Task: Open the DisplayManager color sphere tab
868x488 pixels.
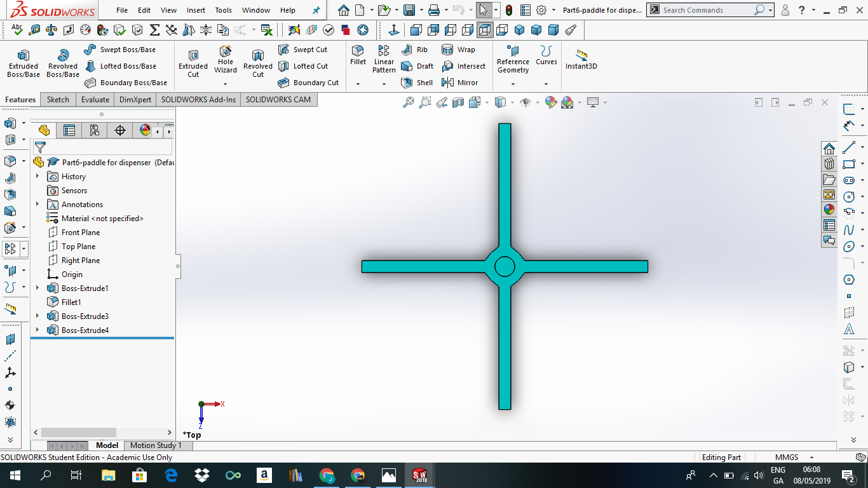Action: tap(146, 130)
